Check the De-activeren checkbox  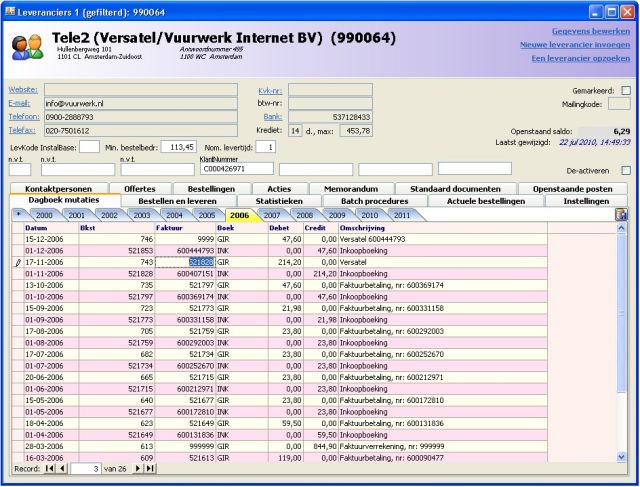pyautogui.click(x=625, y=170)
